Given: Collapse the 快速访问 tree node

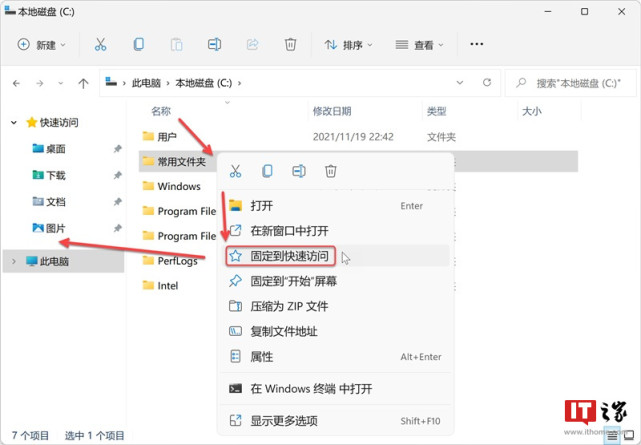Looking at the screenshot, I should click(14, 122).
